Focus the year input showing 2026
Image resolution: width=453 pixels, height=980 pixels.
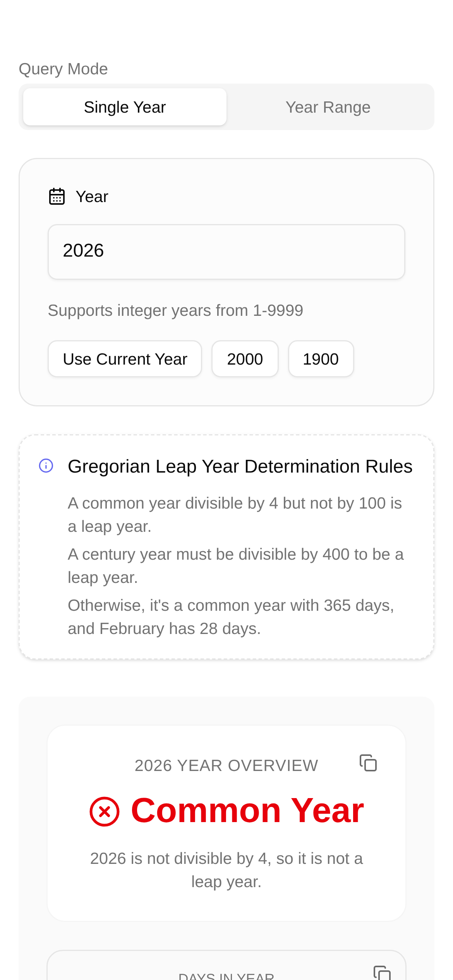click(226, 252)
